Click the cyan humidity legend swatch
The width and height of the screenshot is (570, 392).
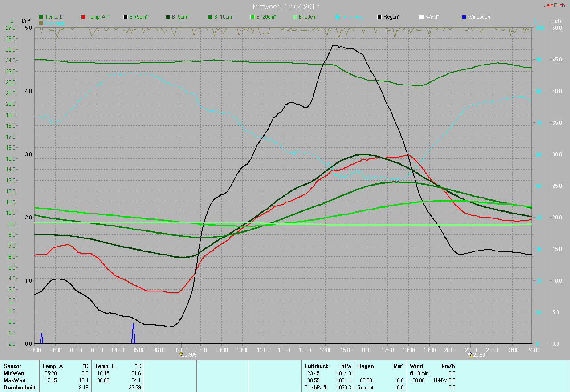pos(337,17)
